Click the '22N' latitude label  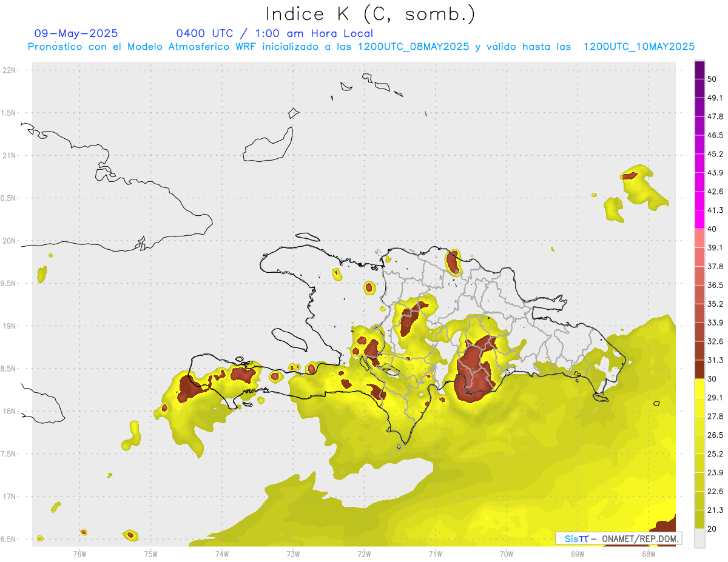[x=9, y=70]
